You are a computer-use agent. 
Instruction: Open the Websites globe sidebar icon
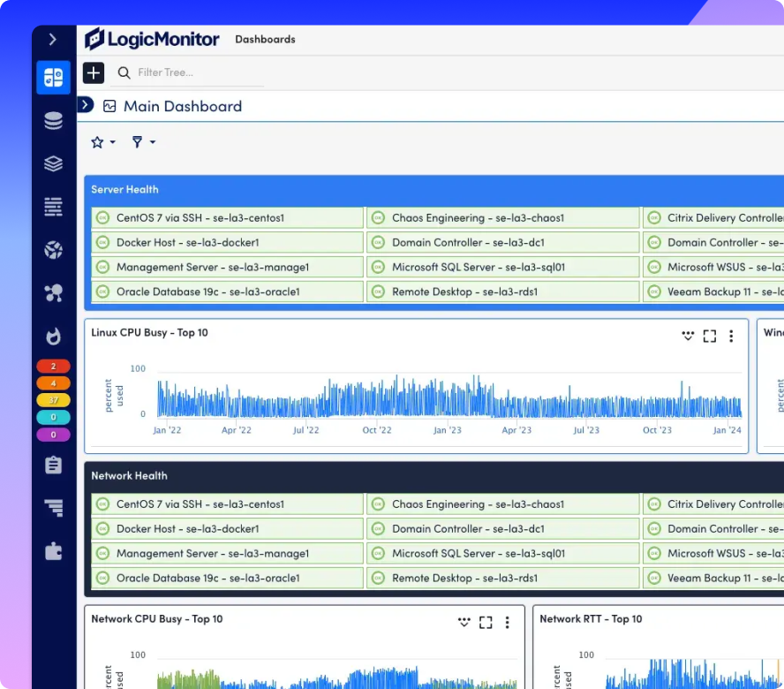[x=54, y=250]
